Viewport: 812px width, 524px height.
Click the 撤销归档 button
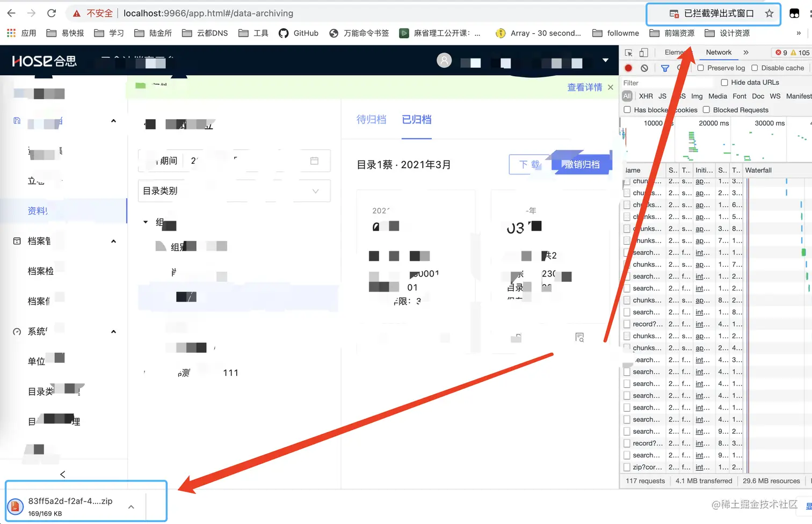coord(582,164)
